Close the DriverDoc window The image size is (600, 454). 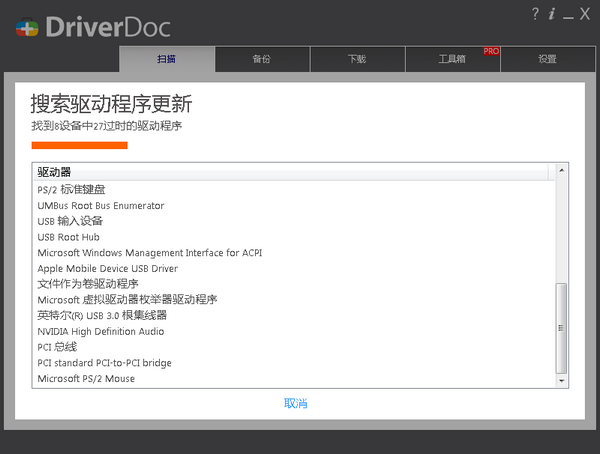(x=585, y=13)
